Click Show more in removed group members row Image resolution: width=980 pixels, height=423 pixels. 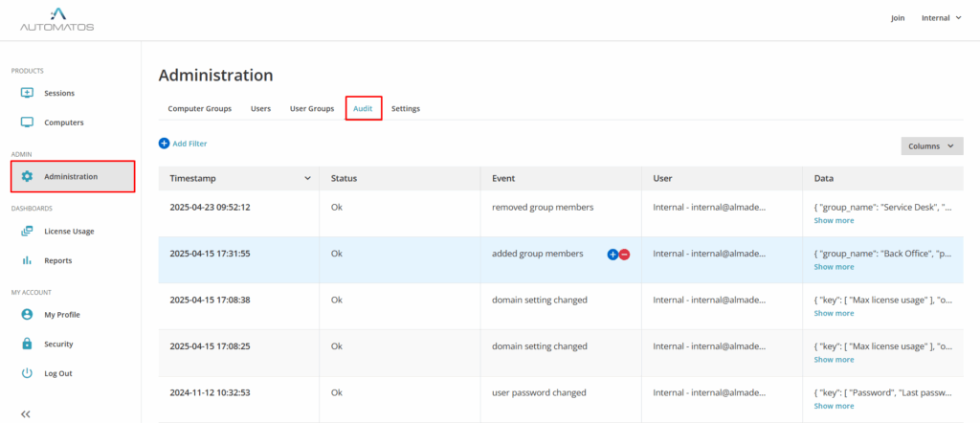834,220
